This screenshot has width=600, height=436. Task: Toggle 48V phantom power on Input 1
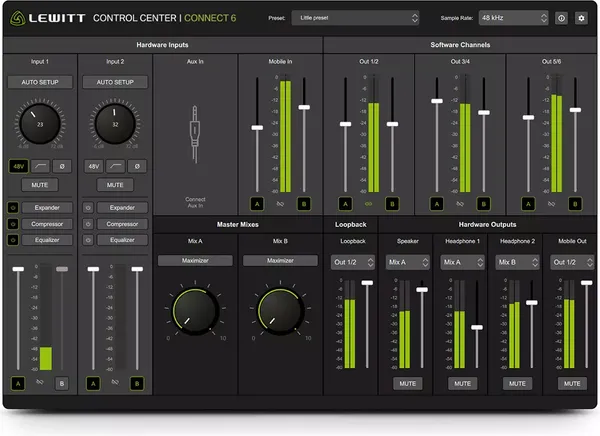coord(17,165)
